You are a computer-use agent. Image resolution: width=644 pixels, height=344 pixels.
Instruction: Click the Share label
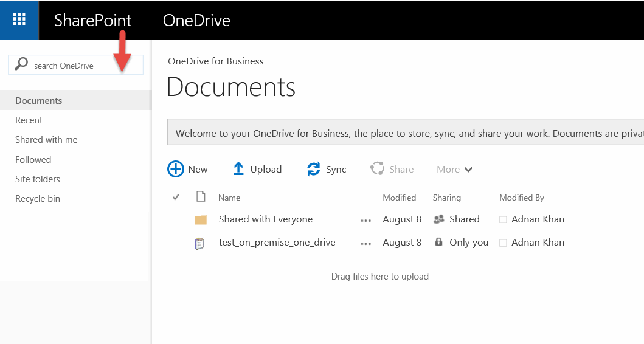coord(401,169)
